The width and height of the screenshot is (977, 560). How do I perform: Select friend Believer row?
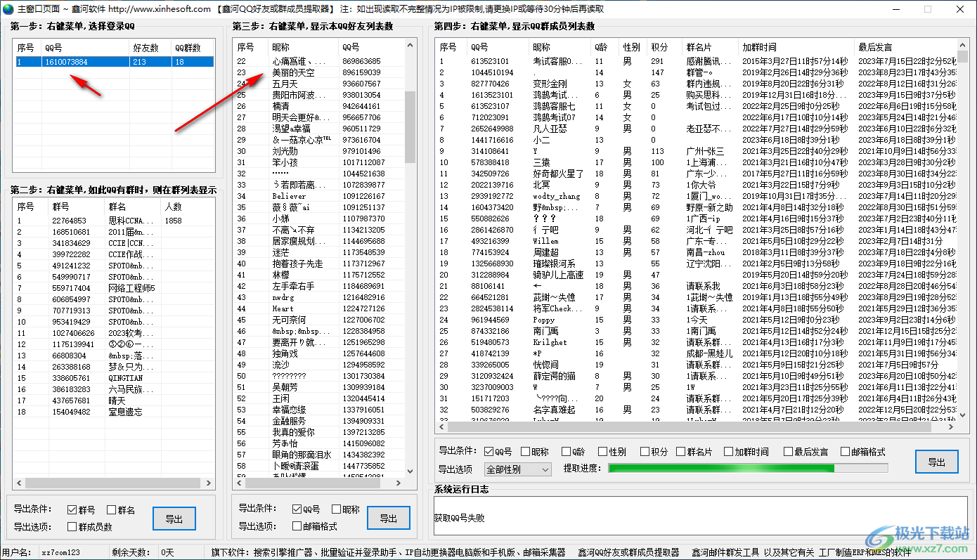pyautogui.click(x=319, y=196)
